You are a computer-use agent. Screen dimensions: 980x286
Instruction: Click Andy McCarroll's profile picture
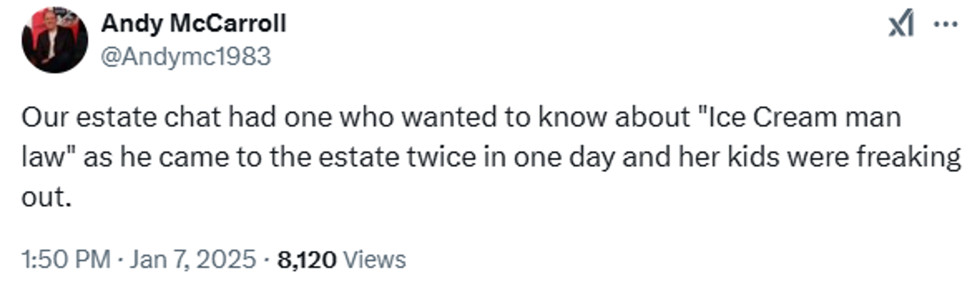[x=55, y=40]
